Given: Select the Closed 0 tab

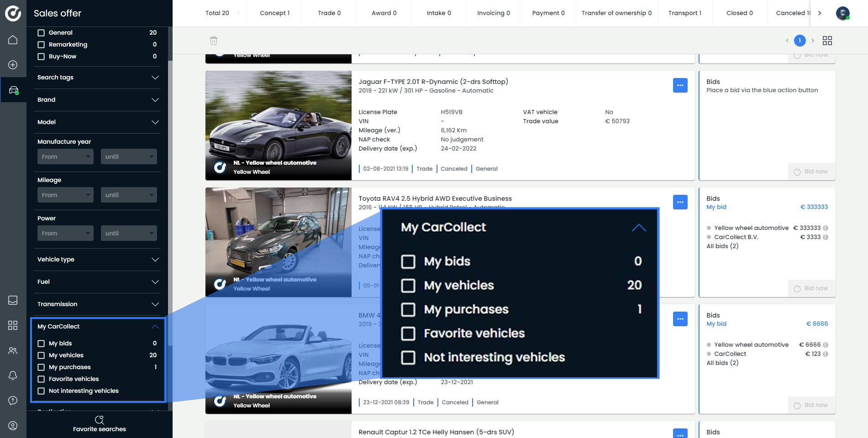Looking at the screenshot, I should coord(739,13).
